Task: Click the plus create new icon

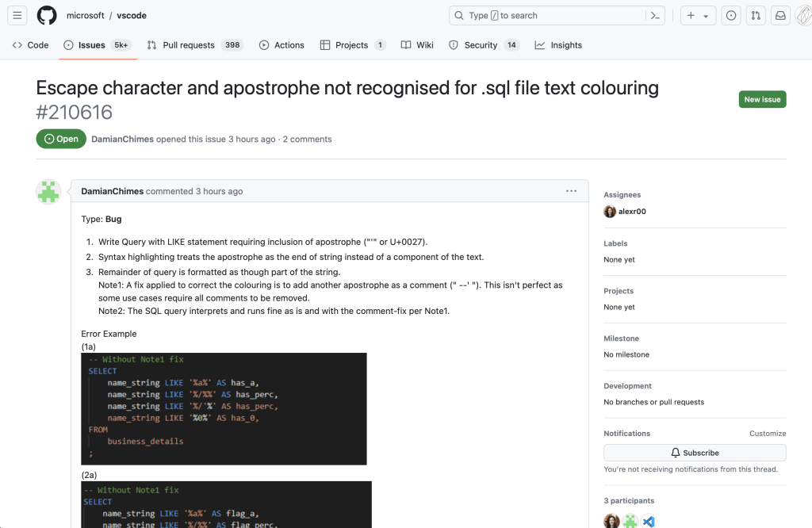Action: pyautogui.click(x=691, y=16)
